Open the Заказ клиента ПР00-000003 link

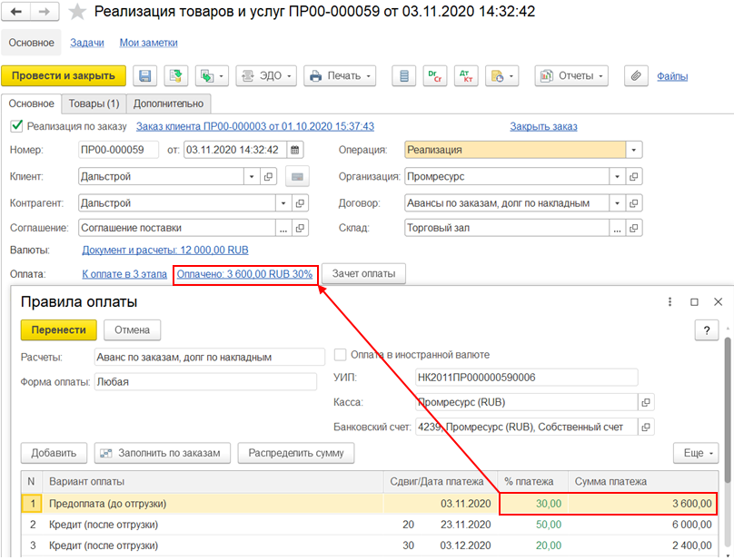[255, 126]
